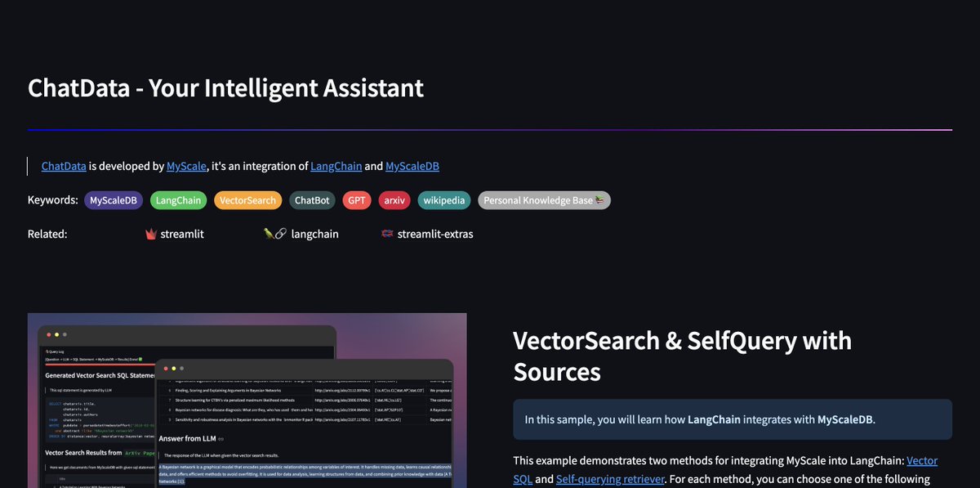Image resolution: width=980 pixels, height=488 pixels.
Task: Click the 'ChatData - Your Intelligent Assistant' title
Action: [225, 88]
